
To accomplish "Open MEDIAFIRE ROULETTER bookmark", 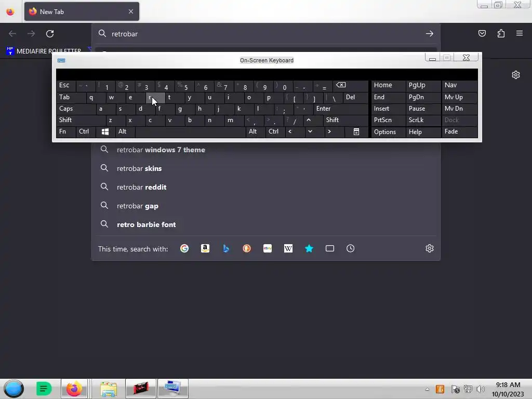I will point(44,51).
